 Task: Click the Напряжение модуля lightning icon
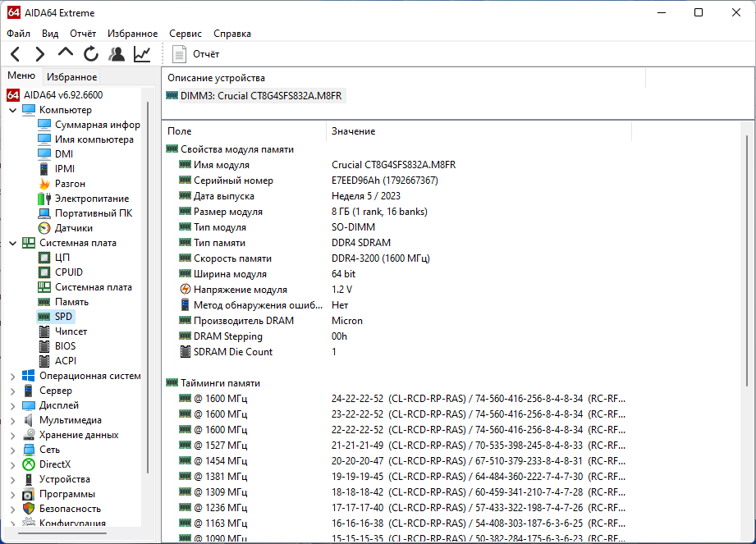tap(186, 289)
